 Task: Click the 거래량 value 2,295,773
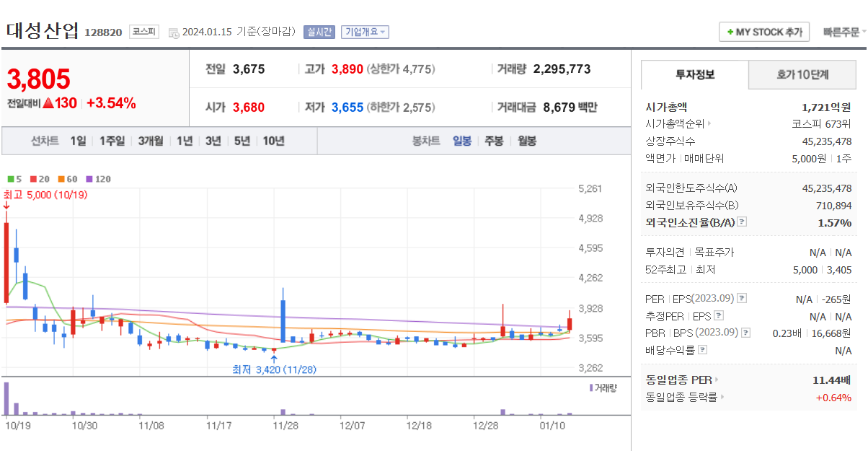pyautogui.click(x=562, y=69)
